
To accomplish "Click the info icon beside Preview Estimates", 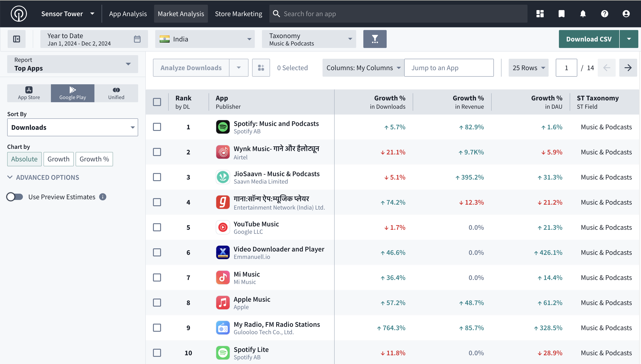I will (x=103, y=197).
